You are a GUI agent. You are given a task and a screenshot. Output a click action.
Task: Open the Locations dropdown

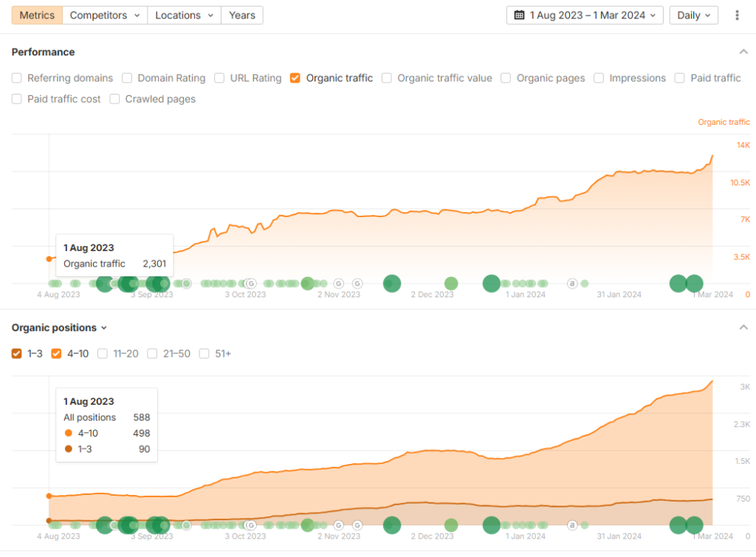click(x=184, y=16)
